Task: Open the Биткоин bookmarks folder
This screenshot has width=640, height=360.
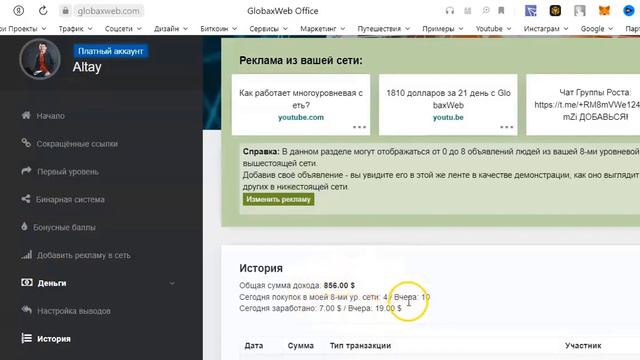Action: point(218,29)
